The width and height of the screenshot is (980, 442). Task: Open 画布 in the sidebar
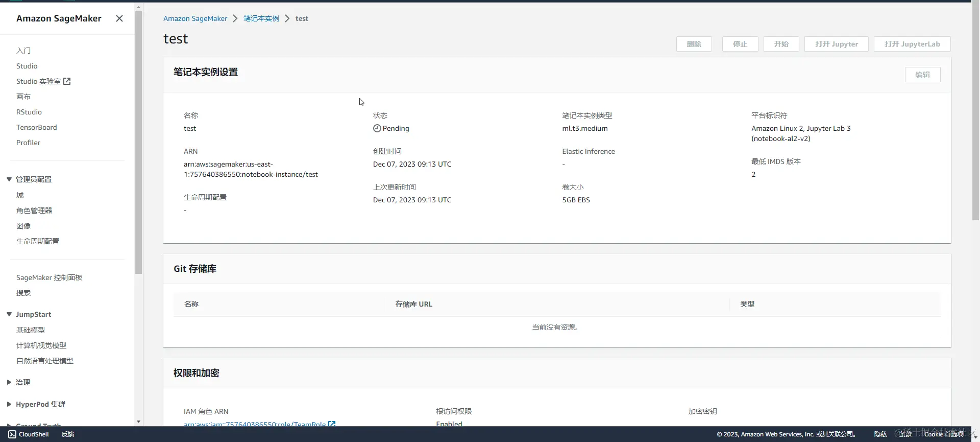[23, 97]
